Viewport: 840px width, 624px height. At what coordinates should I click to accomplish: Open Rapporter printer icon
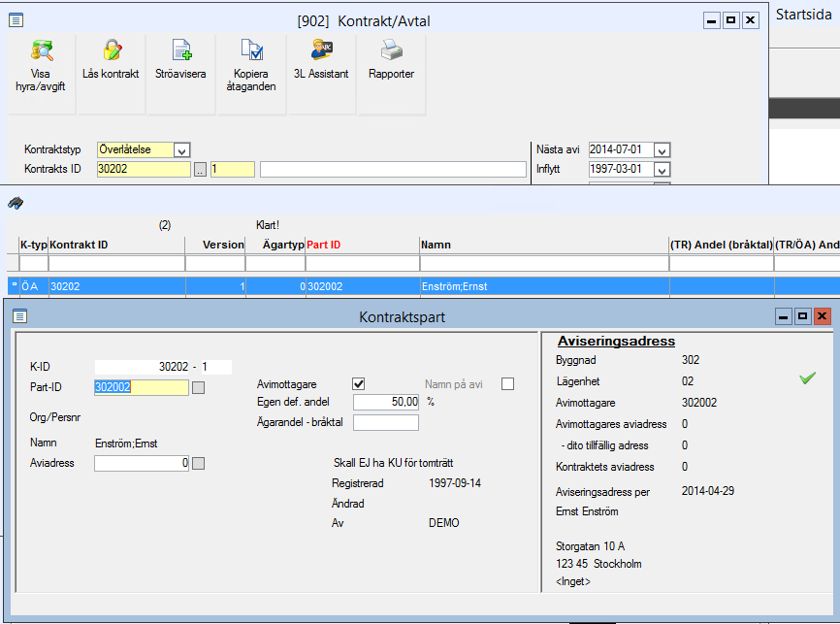(391, 49)
